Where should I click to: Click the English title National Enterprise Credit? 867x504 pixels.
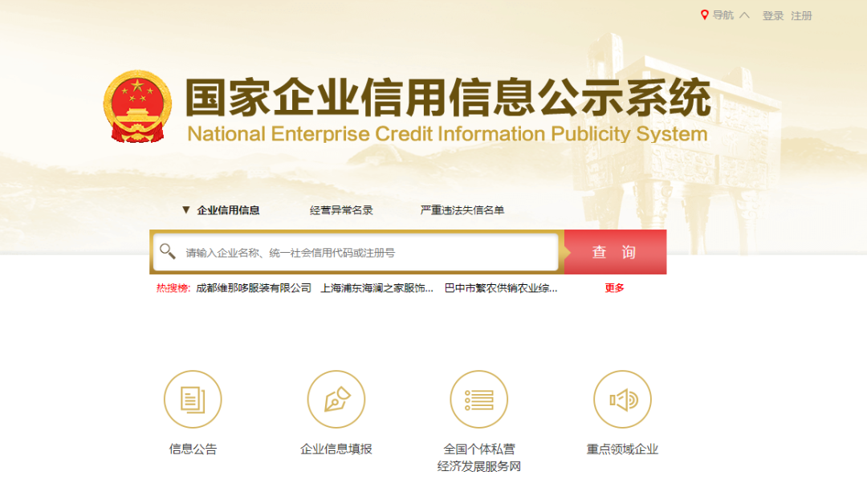447,134
